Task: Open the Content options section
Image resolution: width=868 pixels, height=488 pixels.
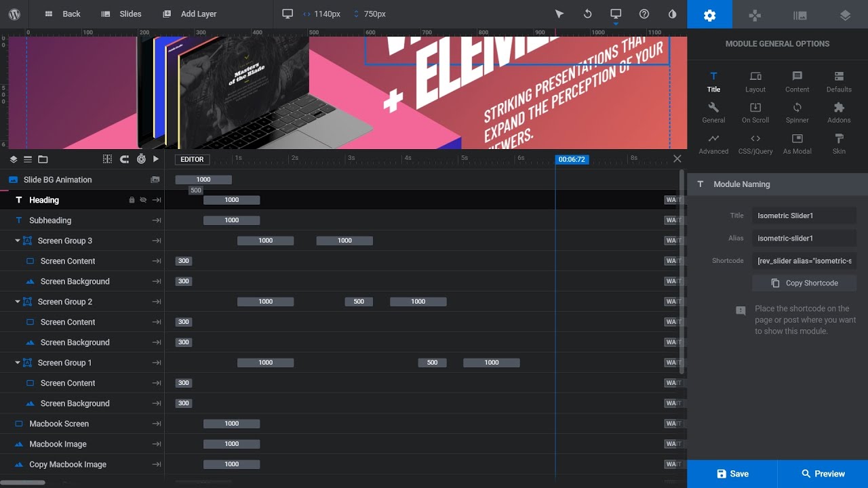Action: click(797, 81)
